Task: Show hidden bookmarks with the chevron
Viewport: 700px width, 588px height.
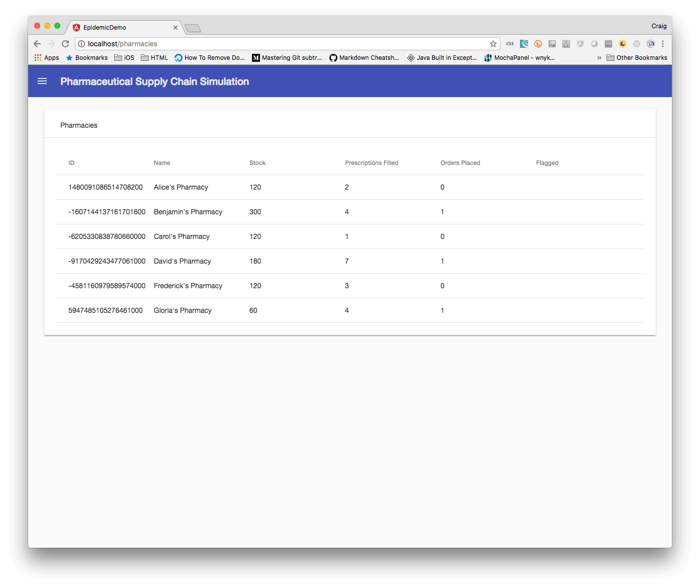Action: tap(599, 58)
